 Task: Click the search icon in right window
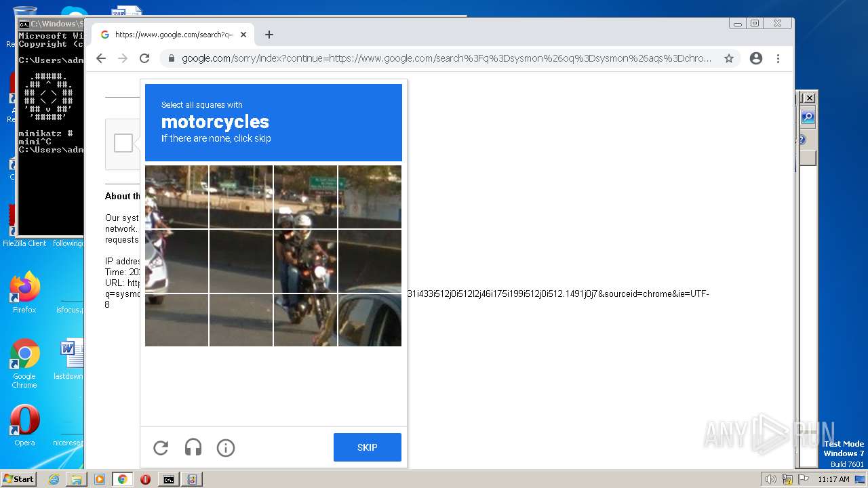[x=808, y=117]
